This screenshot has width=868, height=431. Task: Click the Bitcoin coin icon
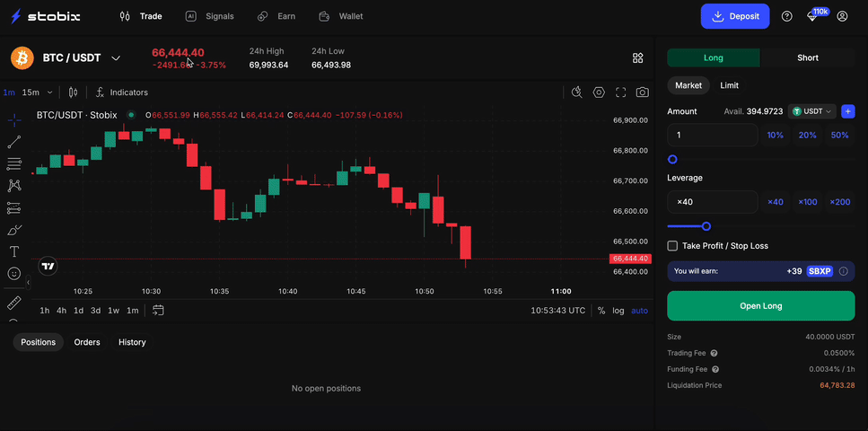[x=22, y=57]
